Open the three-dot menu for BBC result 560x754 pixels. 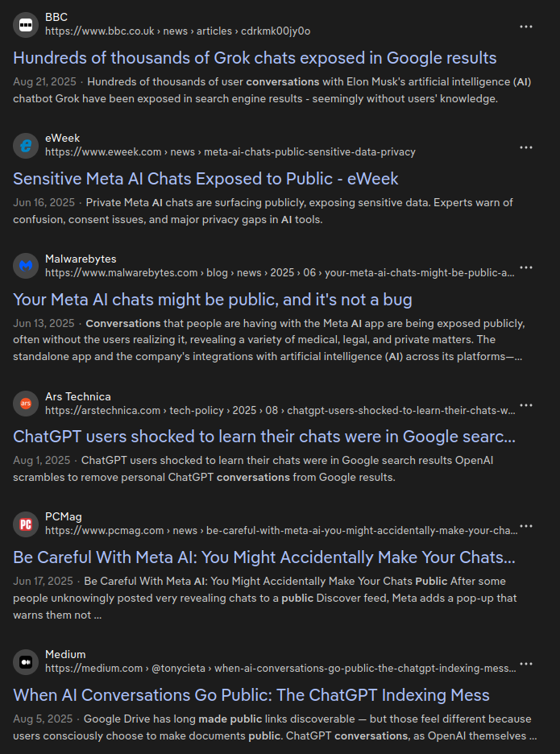(x=526, y=27)
